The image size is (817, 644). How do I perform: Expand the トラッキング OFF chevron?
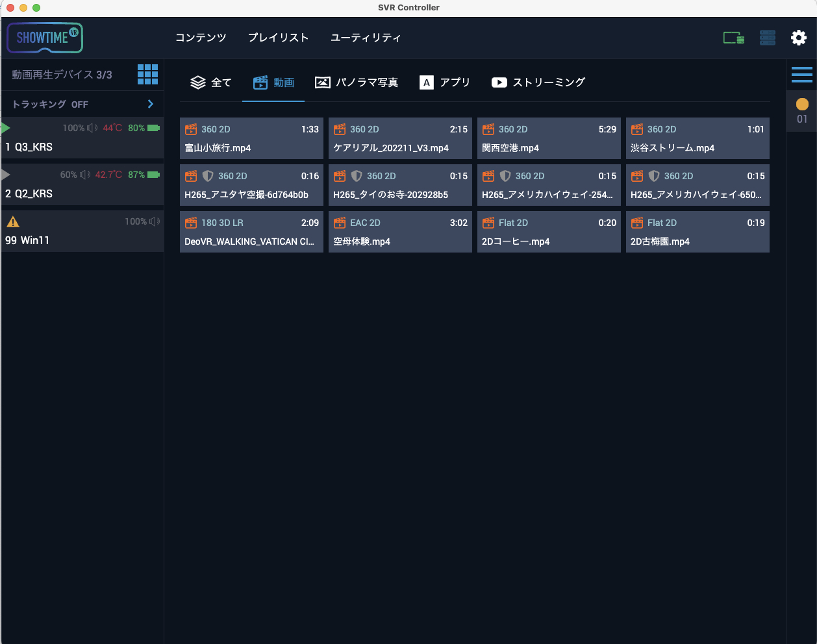pos(151,104)
